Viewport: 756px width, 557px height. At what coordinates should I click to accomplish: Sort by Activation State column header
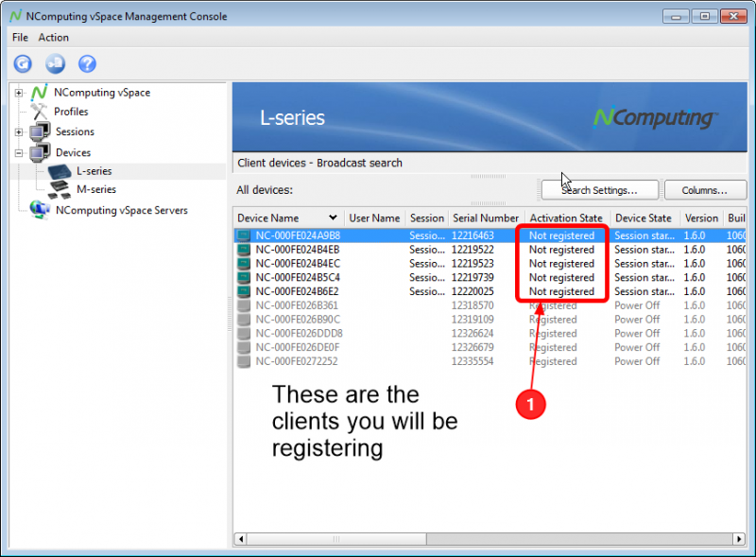(566, 218)
